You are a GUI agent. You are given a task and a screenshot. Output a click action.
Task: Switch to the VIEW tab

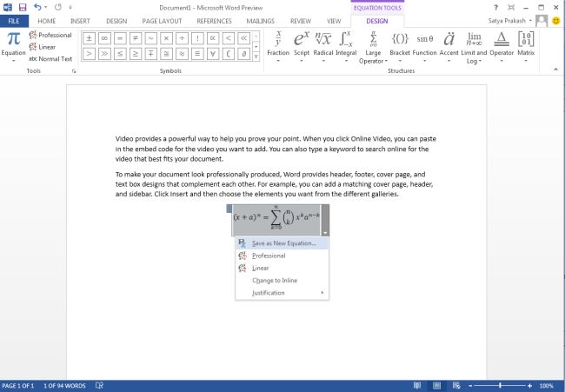[334, 21]
